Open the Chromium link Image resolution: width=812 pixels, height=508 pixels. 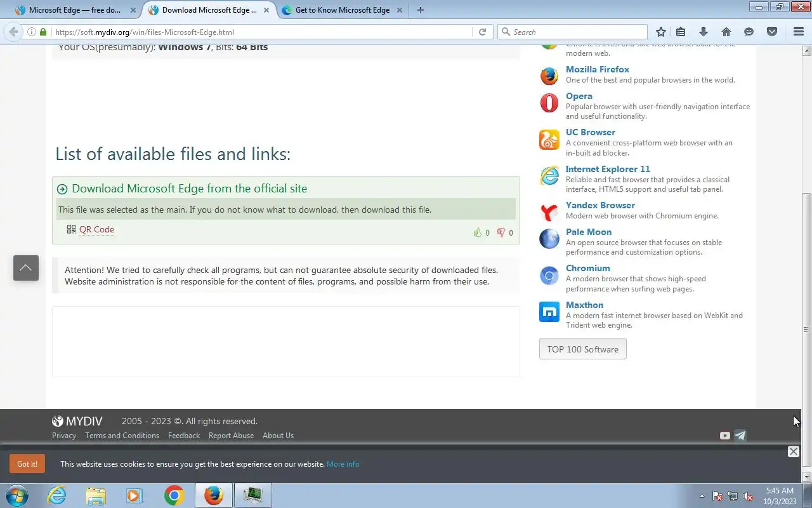pyautogui.click(x=588, y=268)
